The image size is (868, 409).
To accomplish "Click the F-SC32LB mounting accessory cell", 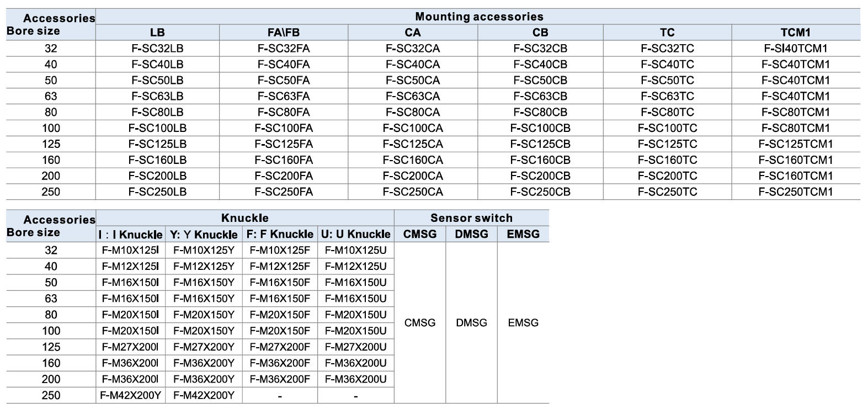I will coord(157,49).
